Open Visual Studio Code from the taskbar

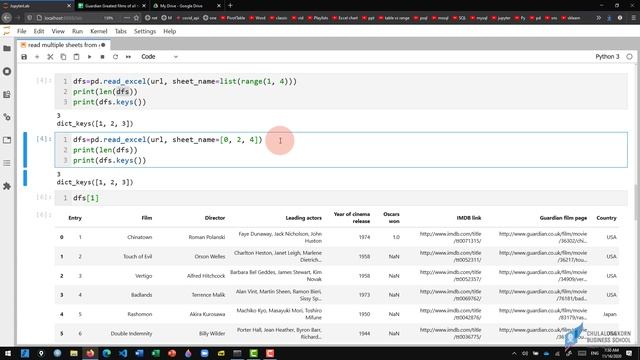click(123, 353)
